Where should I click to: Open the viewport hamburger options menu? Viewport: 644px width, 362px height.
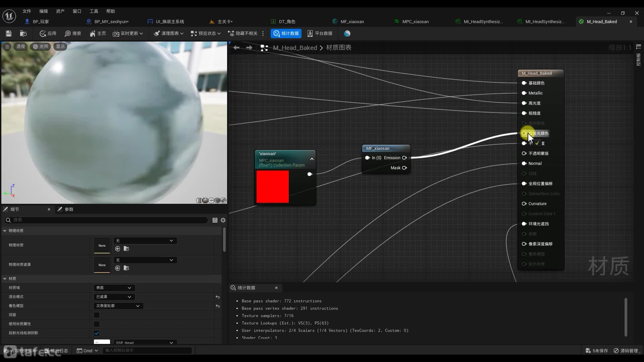pos(7,47)
